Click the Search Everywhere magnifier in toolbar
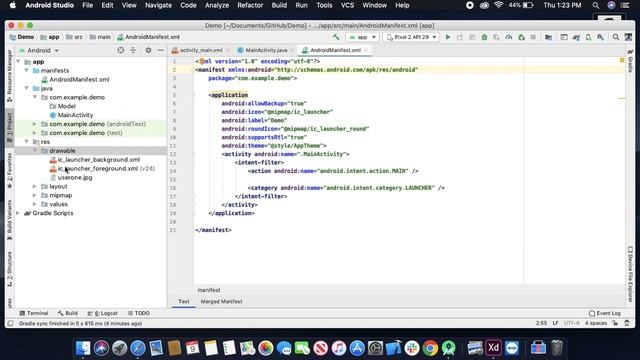 click(x=616, y=37)
